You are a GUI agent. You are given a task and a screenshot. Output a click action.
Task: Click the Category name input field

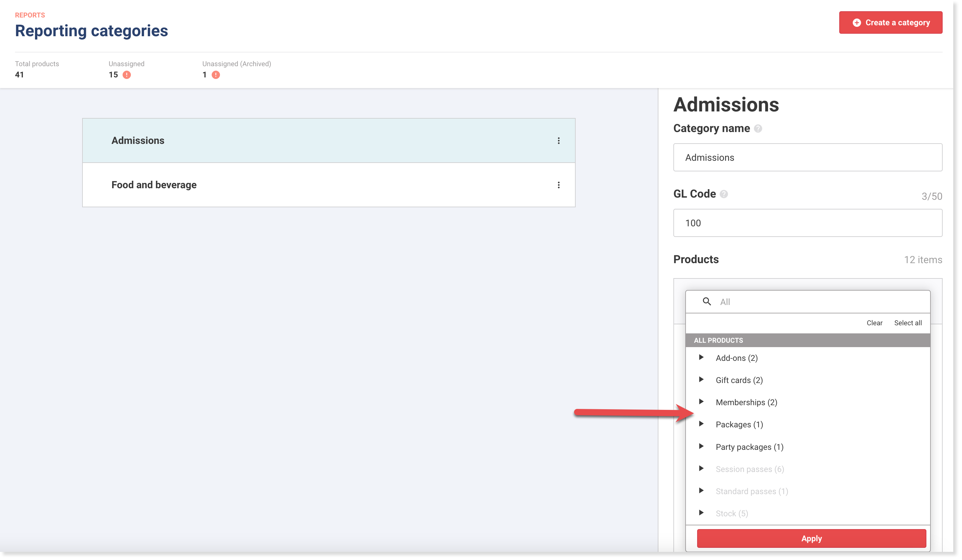[x=808, y=158]
